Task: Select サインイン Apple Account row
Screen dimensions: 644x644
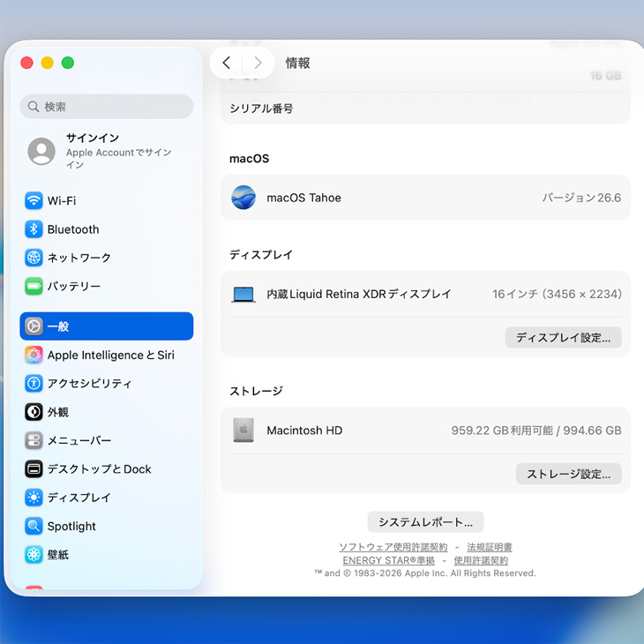Action: pos(107,151)
